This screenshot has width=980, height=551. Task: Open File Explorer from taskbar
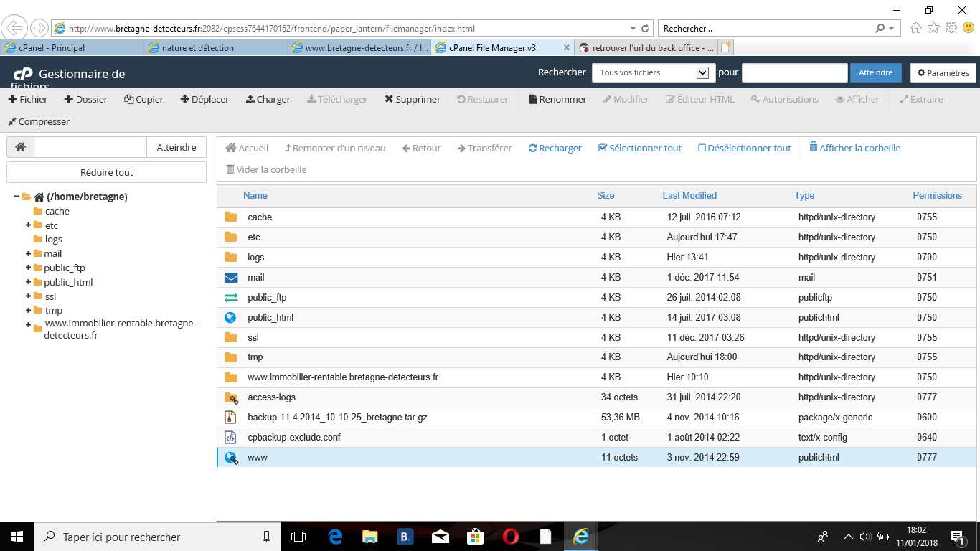click(x=369, y=537)
